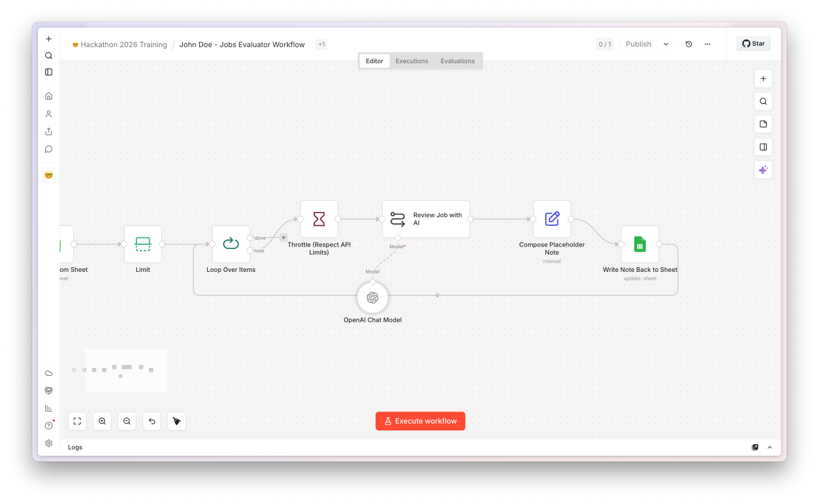Open the AI assistant sparkle button
This screenshot has width=819, height=504.
tap(763, 170)
